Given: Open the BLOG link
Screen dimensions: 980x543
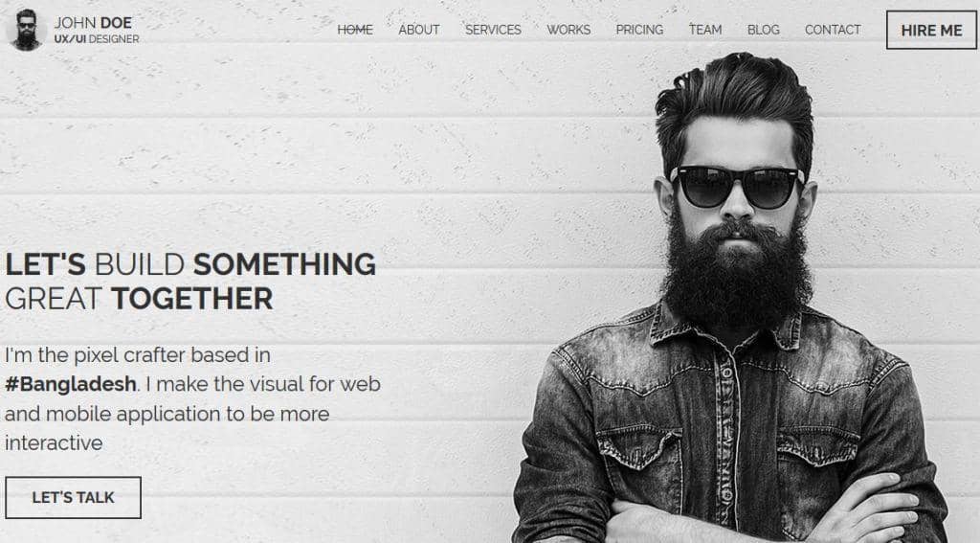Looking at the screenshot, I should tap(763, 30).
